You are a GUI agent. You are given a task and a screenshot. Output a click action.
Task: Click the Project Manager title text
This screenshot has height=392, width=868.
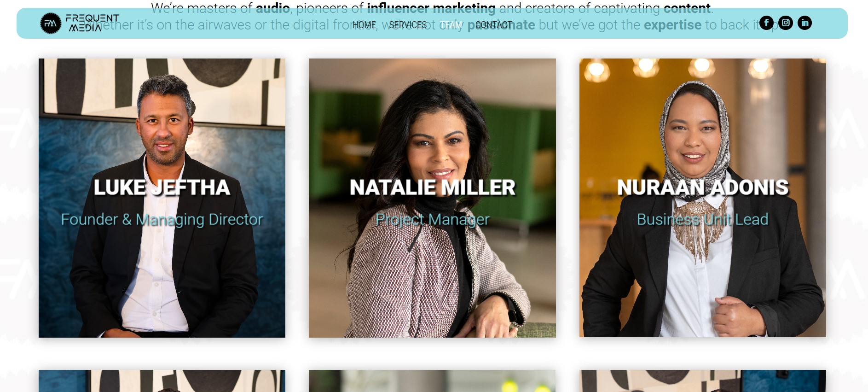pos(433,220)
